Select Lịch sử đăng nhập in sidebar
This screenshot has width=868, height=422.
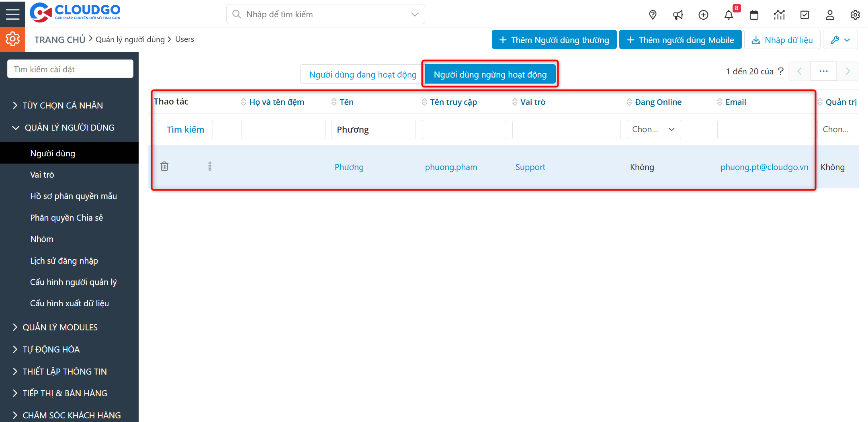coord(64,260)
